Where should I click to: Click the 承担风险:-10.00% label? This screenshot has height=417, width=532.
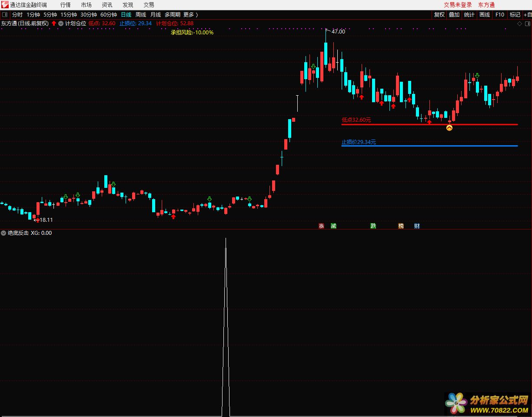(192, 32)
